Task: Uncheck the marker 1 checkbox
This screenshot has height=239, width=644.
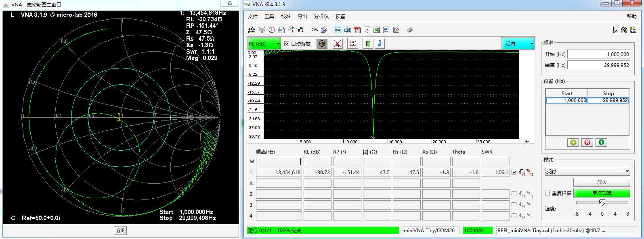Action: pyautogui.click(x=514, y=172)
